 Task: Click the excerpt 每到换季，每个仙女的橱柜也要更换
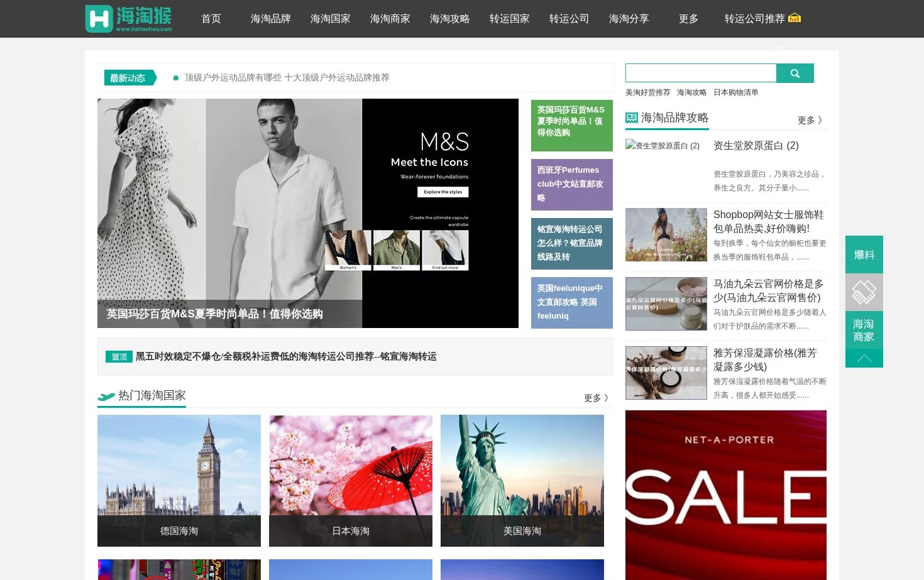770,250
